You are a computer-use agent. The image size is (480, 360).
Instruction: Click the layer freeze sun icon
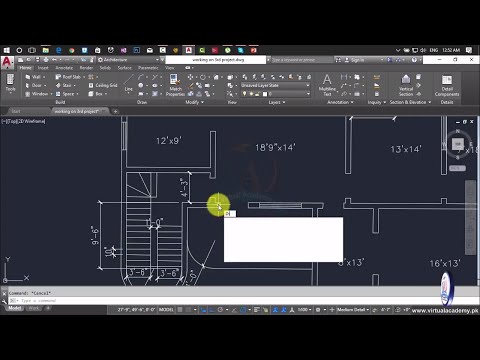pos(251,94)
